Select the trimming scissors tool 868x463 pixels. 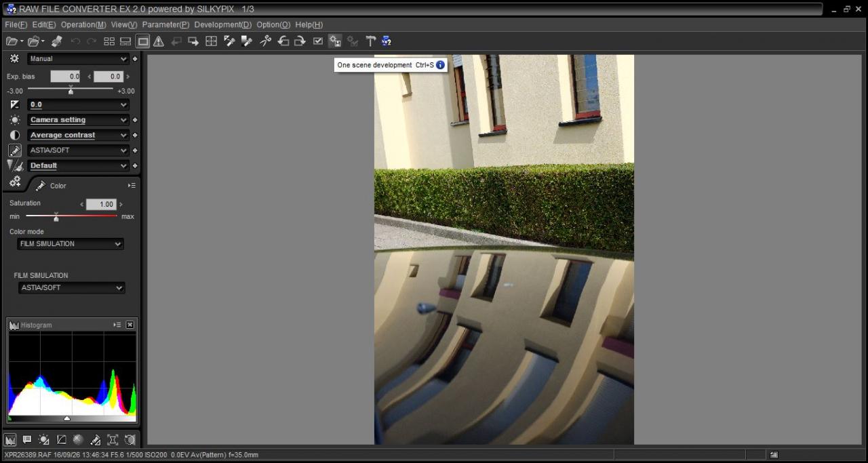click(x=265, y=41)
